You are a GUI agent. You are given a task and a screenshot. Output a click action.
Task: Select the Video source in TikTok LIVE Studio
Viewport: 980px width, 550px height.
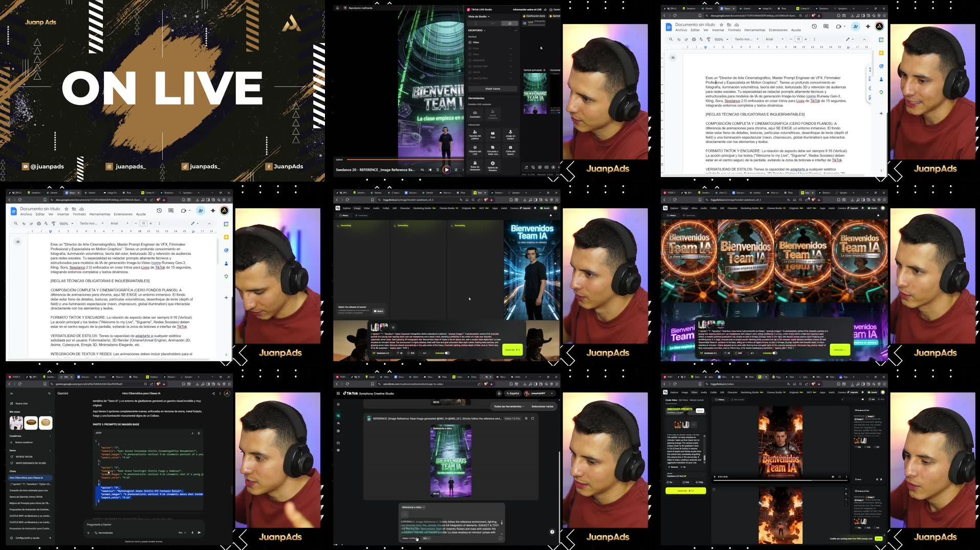coord(474,42)
